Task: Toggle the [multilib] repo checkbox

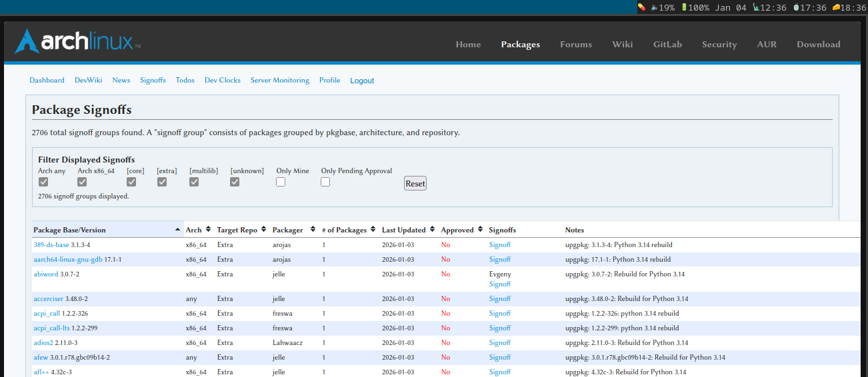Action: pyautogui.click(x=194, y=182)
